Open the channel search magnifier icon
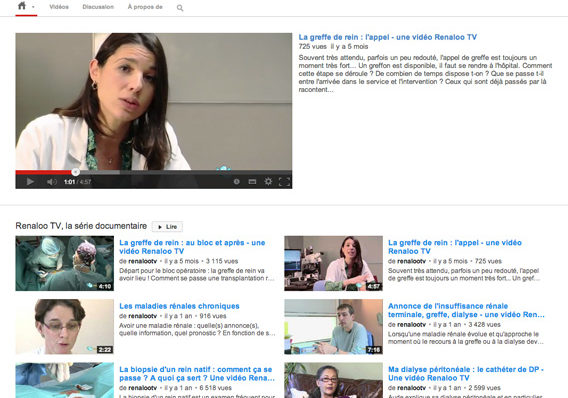 point(180,8)
